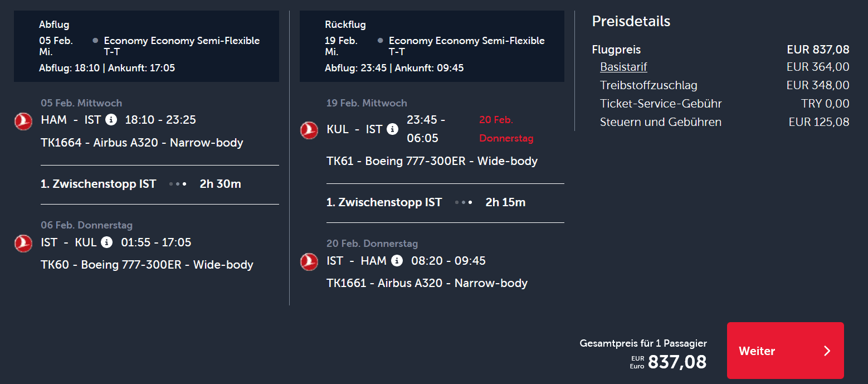Click the info icon next to HAM - IST

tap(111, 120)
